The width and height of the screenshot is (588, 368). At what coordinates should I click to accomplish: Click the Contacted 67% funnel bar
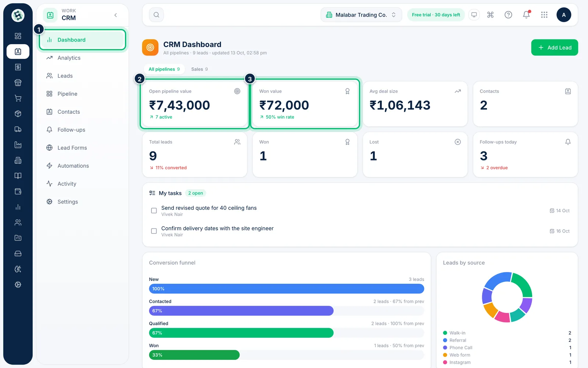click(x=241, y=311)
